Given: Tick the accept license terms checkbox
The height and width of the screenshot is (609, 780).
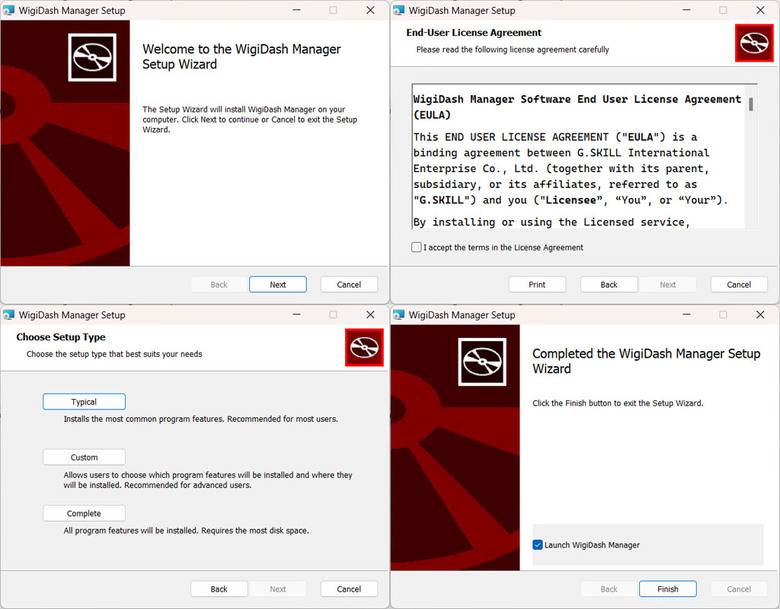Looking at the screenshot, I should [x=416, y=247].
